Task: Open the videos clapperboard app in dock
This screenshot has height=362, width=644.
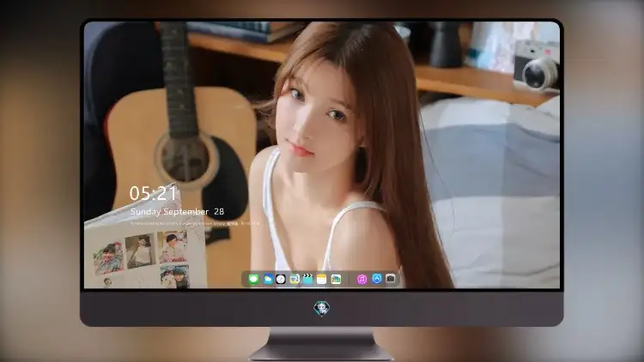Action: tap(307, 280)
